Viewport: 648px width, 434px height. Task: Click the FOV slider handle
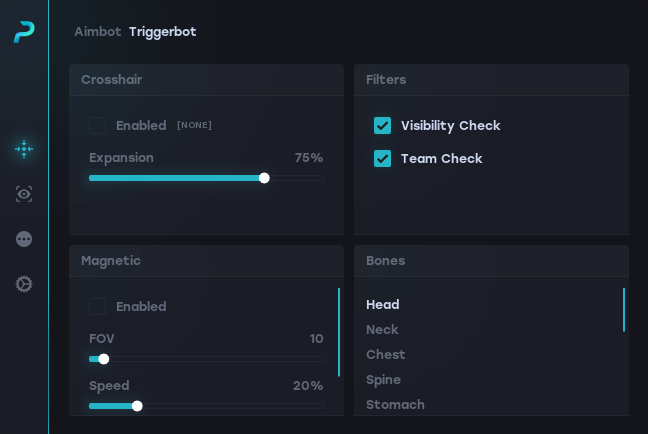[104, 359]
